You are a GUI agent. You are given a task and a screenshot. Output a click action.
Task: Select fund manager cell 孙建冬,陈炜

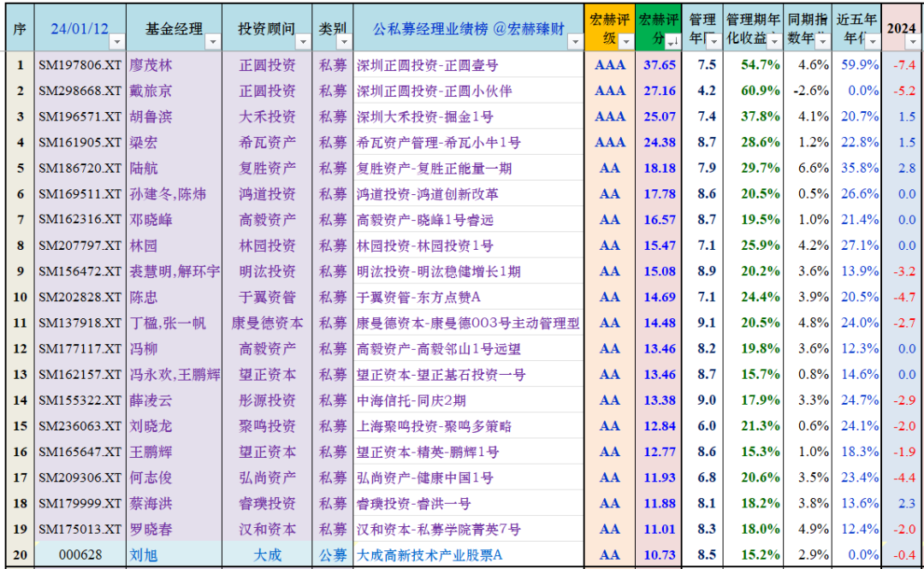click(175, 194)
